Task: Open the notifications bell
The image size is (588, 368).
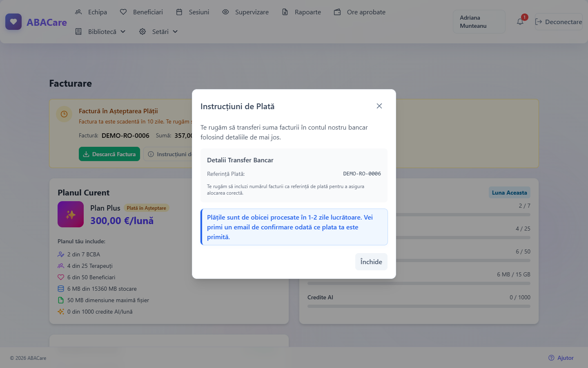Action: 520,22
